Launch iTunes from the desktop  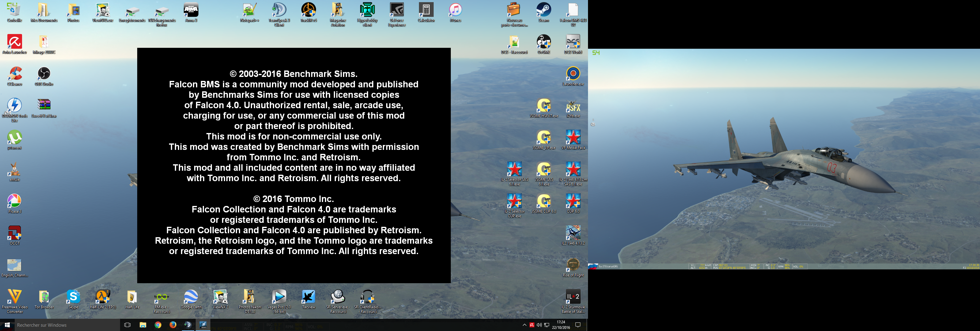pyautogui.click(x=455, y=12)
